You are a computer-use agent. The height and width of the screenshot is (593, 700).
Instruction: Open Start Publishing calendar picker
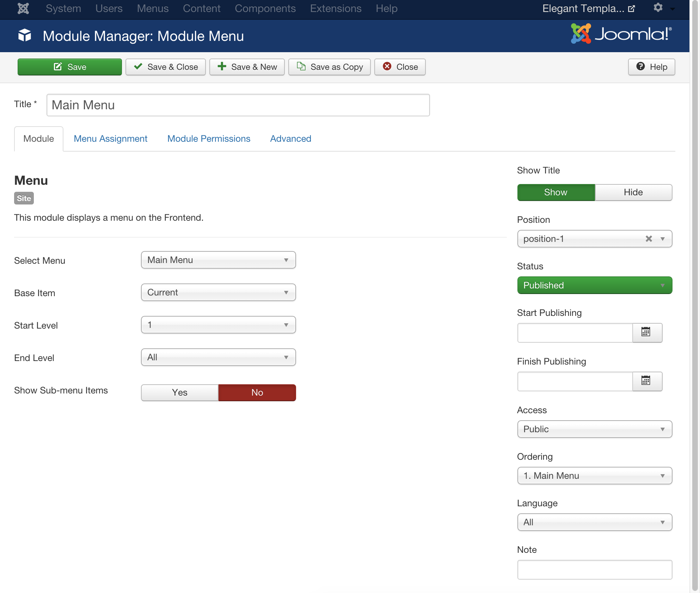647,332
